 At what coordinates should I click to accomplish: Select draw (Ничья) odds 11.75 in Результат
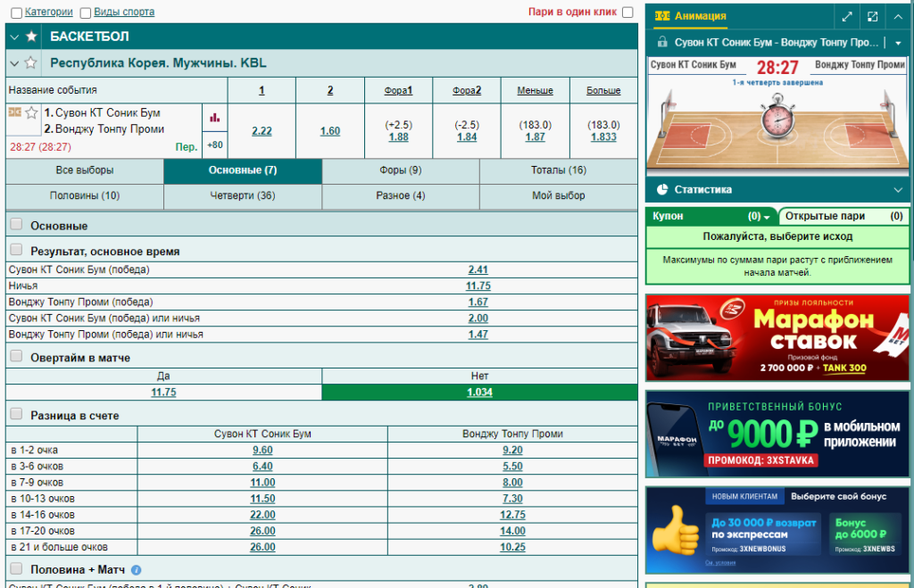(478, 286)
